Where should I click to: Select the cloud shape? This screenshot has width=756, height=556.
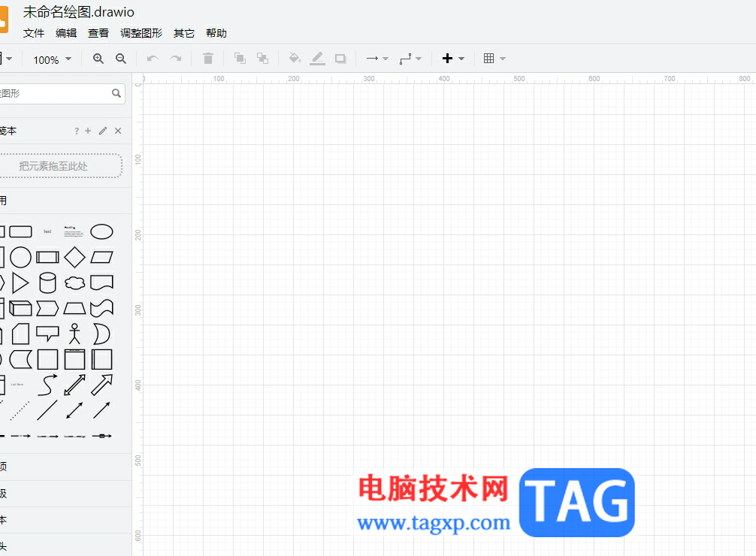[74, 283]
